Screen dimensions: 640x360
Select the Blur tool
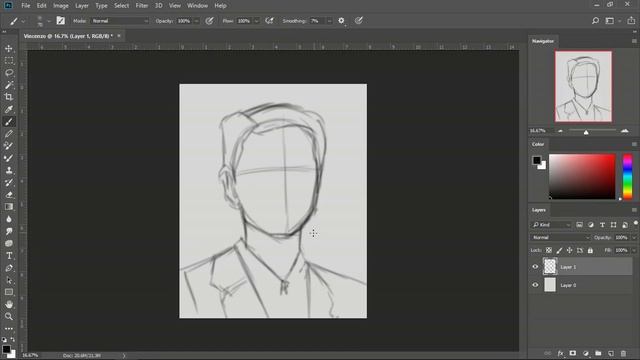click(9, 219)
